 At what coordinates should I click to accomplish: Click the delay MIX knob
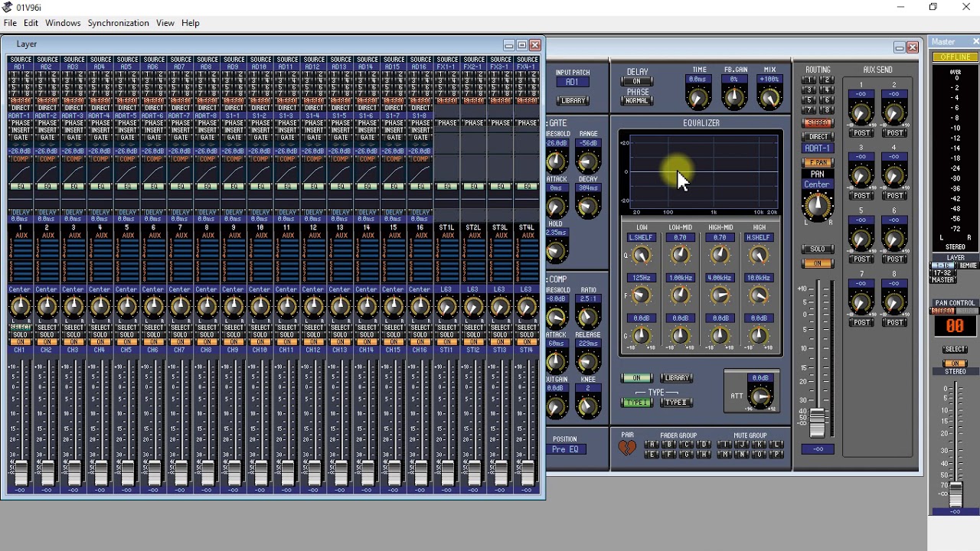771,98
